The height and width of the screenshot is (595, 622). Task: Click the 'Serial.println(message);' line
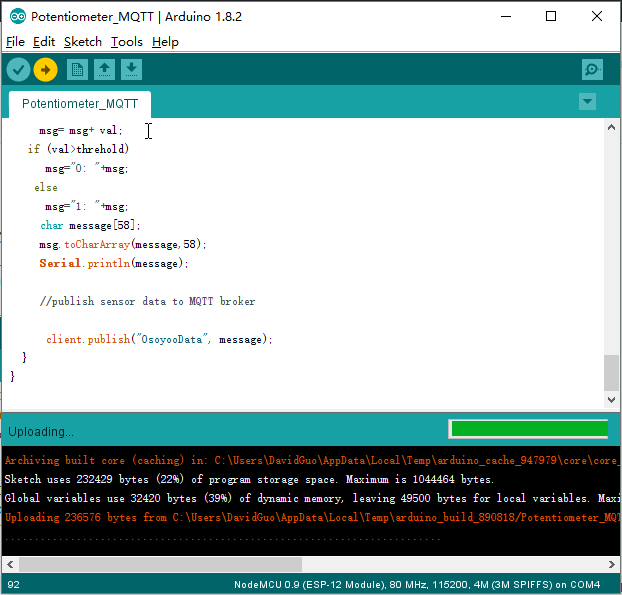[114, 263]
